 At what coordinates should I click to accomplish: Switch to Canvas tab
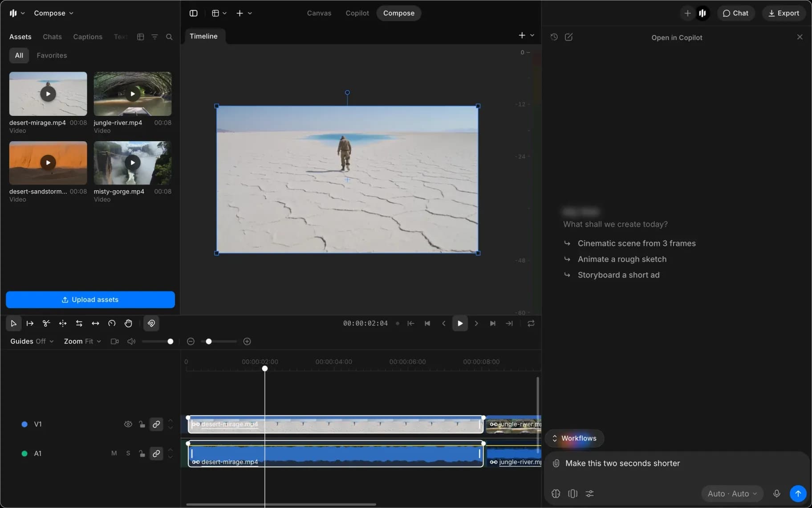(319, 13)
